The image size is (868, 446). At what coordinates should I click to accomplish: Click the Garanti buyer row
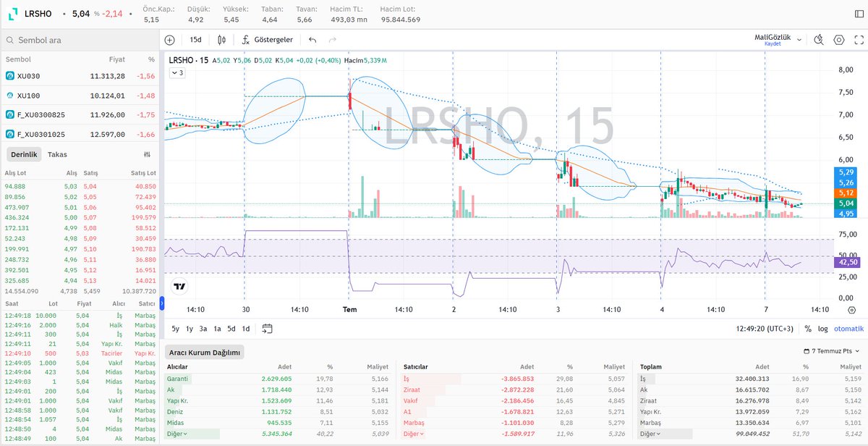278,379
